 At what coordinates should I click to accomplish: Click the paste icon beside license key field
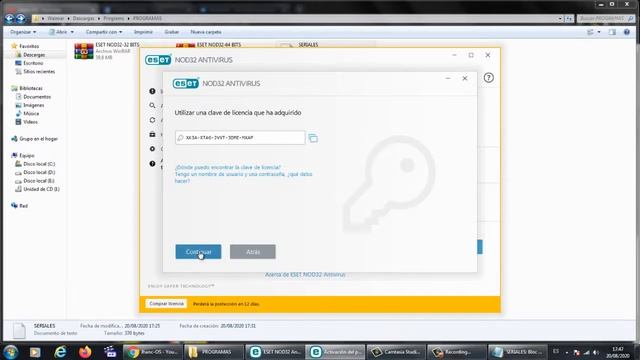click(x=313, y=138)
